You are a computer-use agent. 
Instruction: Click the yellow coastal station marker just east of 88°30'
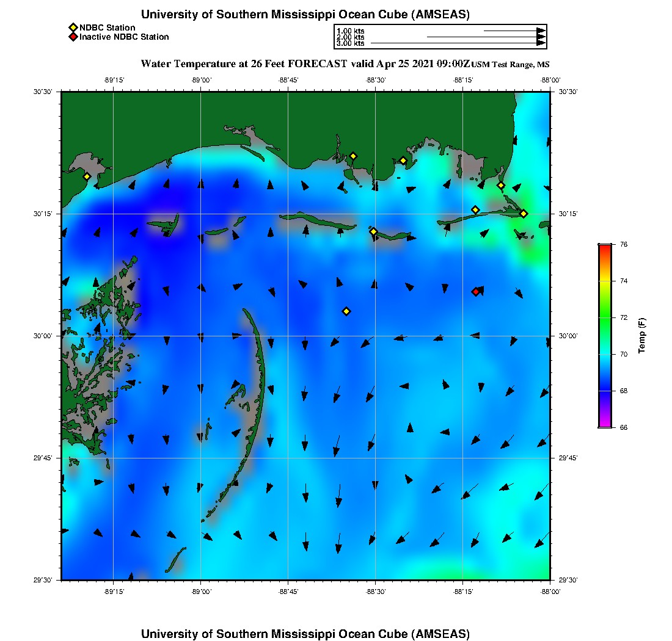tap(403, 161)
